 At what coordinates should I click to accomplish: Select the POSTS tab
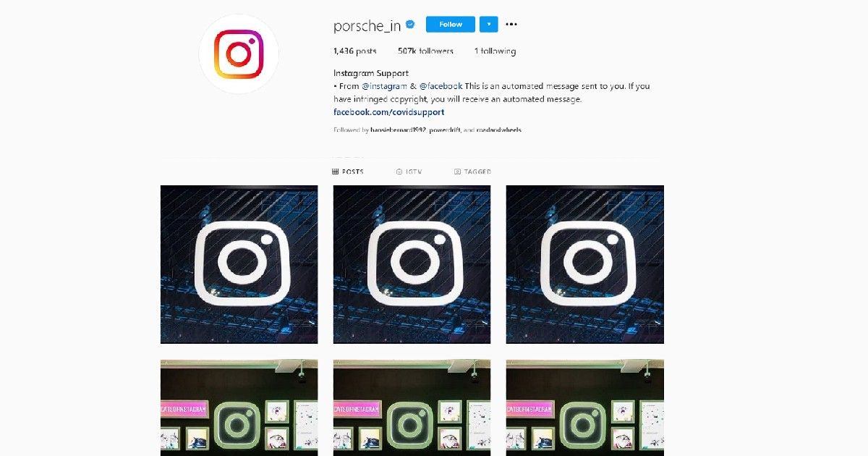[348, 172]
